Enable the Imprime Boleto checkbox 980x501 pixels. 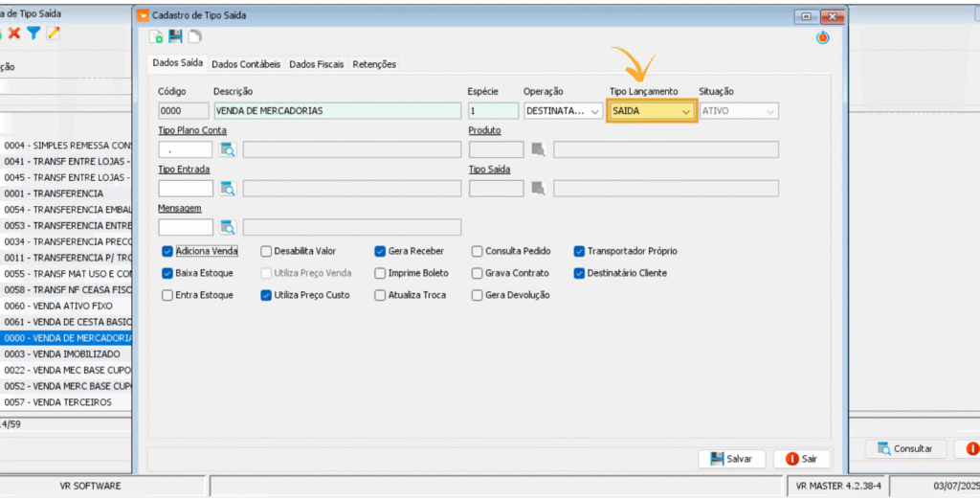pyautogui.click(x=380, y=273)
